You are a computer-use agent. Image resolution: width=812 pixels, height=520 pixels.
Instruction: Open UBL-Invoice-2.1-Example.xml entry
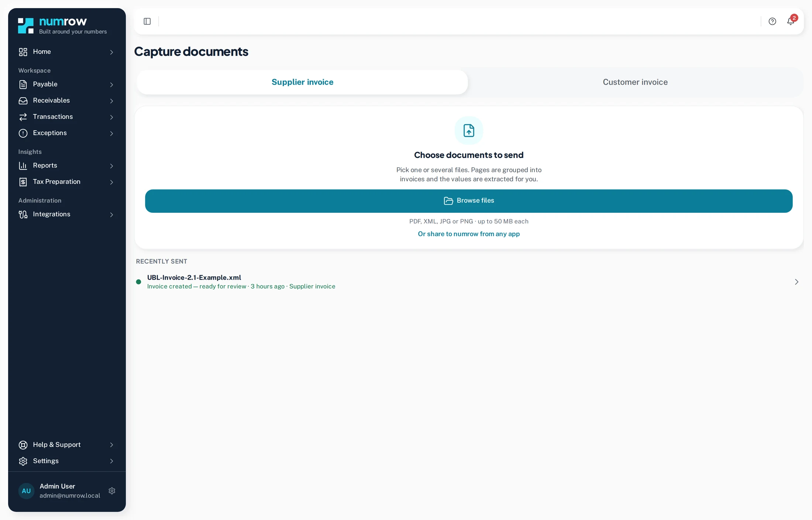coord(468,282)
